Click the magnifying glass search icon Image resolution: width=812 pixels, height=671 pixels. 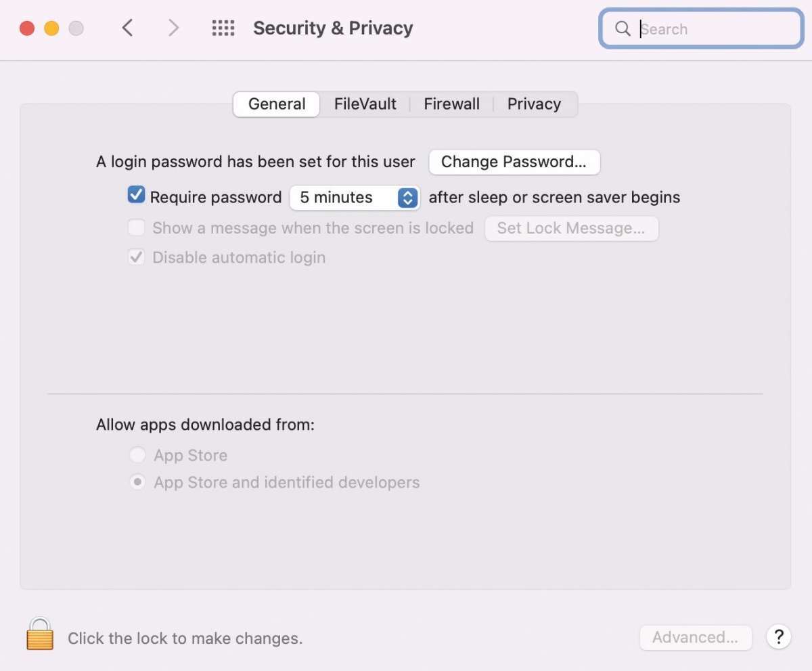[x=623, y=28]
